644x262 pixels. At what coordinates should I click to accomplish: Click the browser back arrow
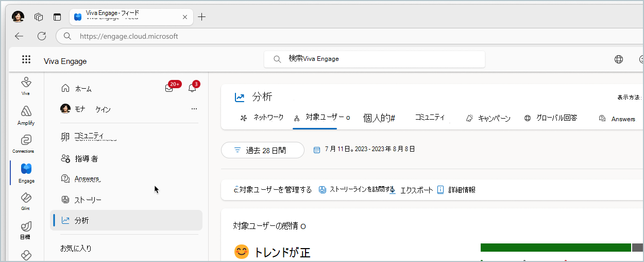[19, 36]
